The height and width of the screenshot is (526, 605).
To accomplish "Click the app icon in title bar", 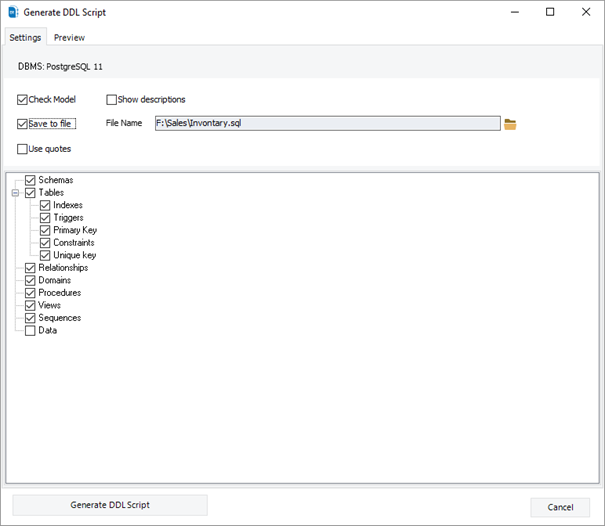I will [12, 12].
